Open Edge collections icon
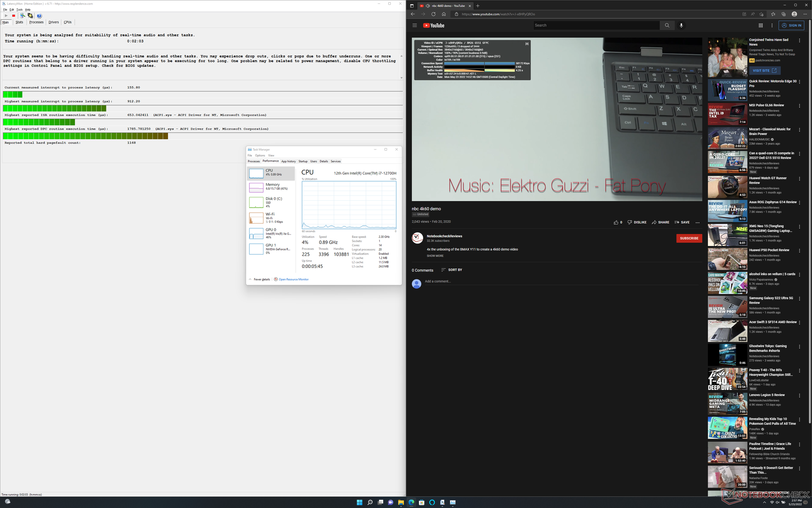 click(x=784, y=14)
